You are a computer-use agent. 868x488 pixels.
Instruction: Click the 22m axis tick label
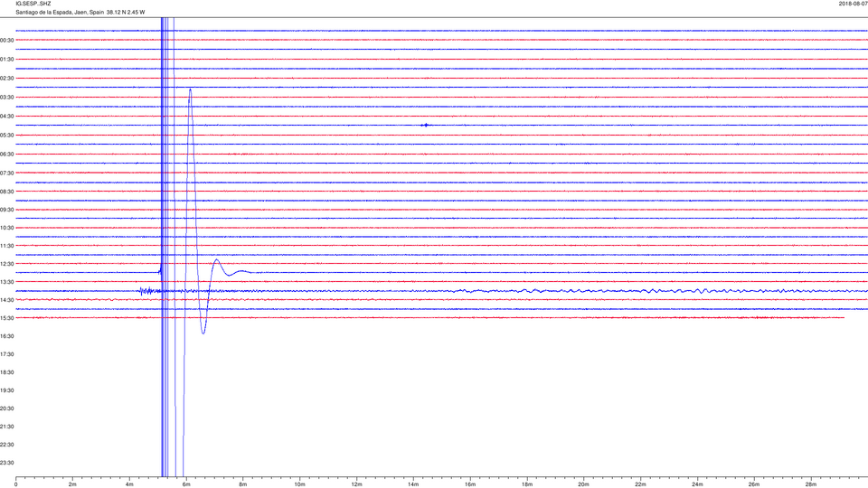[x=640, y=484]
